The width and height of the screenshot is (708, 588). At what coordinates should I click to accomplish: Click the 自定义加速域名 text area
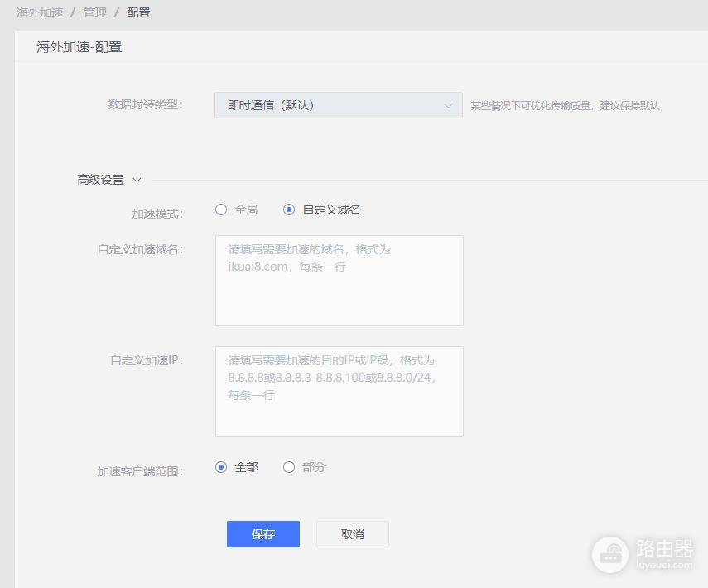pyautogui.click(x=340, y=281)
